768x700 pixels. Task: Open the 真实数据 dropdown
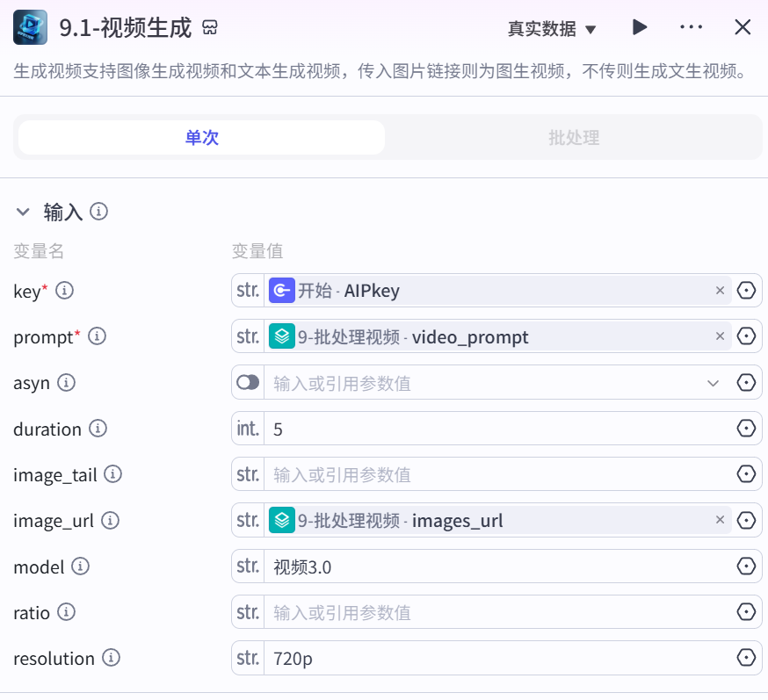coord(552,29)
